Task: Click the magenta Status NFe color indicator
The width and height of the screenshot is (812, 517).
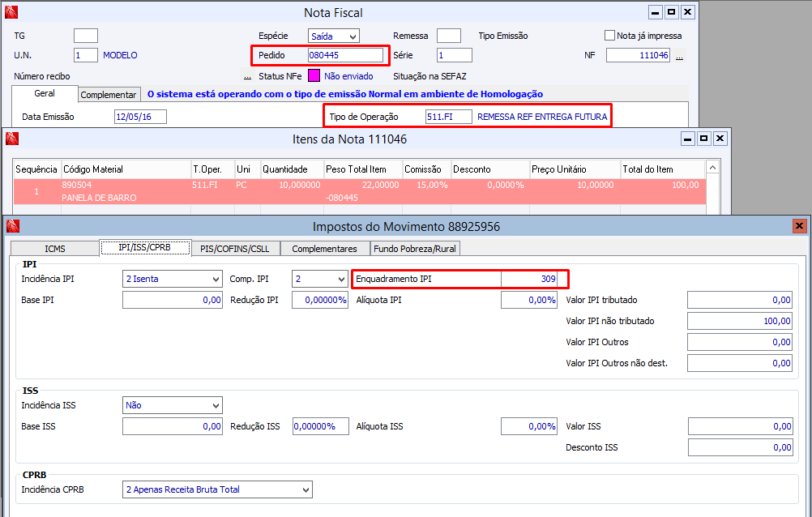Action: pos(314,75)
